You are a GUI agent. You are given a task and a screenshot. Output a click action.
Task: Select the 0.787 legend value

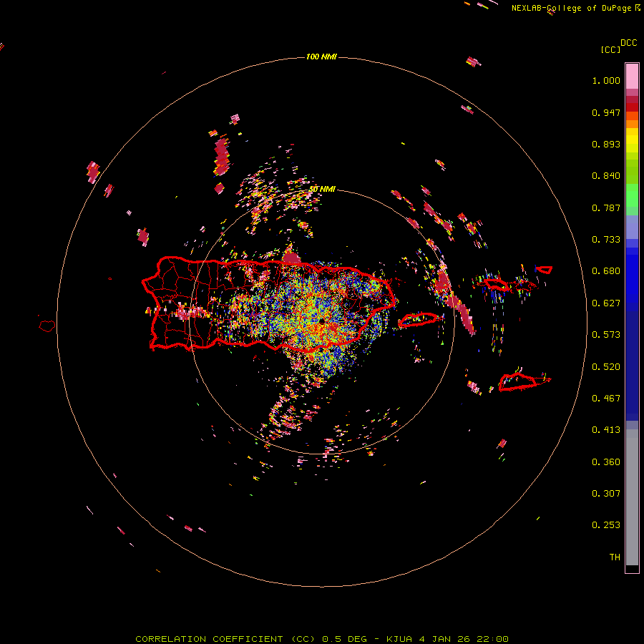pyautogui.click(x=606, y=208)
